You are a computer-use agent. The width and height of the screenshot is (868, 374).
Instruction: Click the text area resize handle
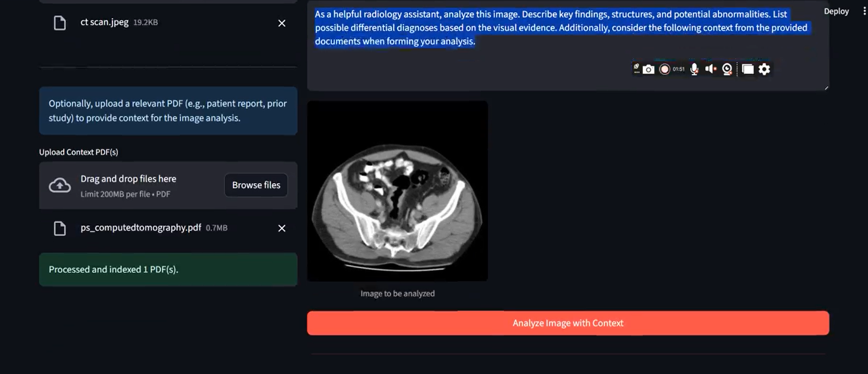coord(826,88)
